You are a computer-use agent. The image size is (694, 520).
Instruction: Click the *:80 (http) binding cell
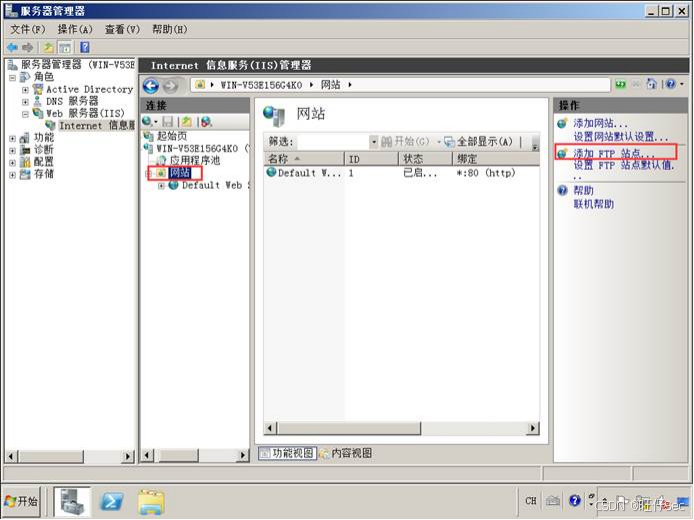(486, 173)
